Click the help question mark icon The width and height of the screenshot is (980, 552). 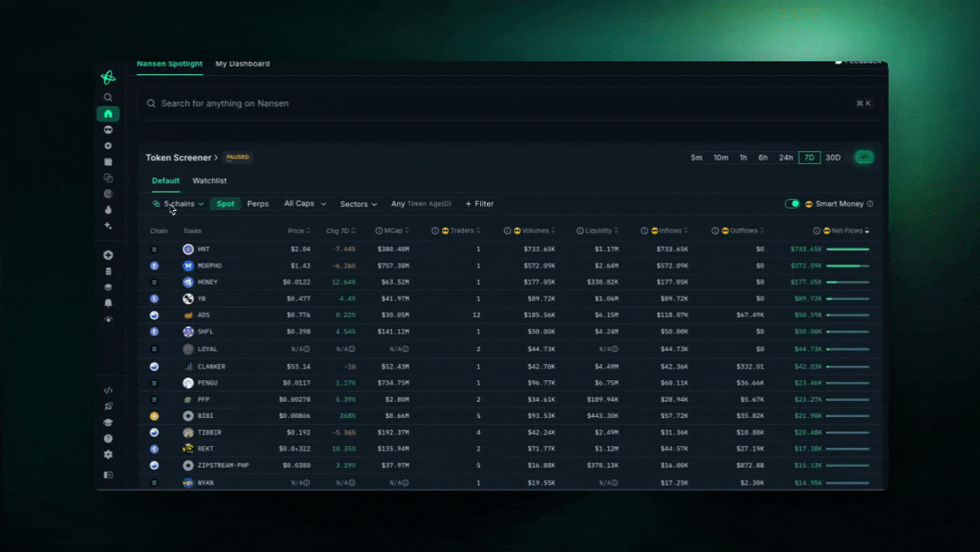click(x=108, y=439)
